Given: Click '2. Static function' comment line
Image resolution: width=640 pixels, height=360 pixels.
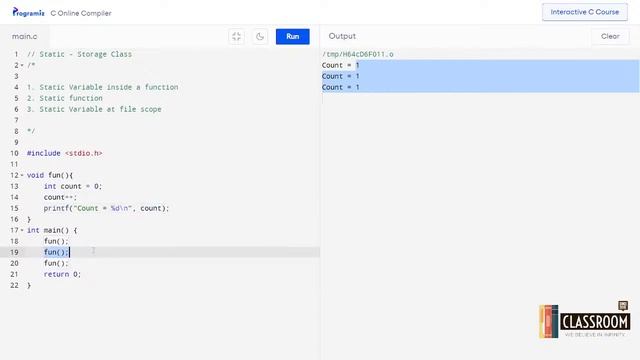Looking at the screenshot, I should pyautogui.click(x=64, y=98).
